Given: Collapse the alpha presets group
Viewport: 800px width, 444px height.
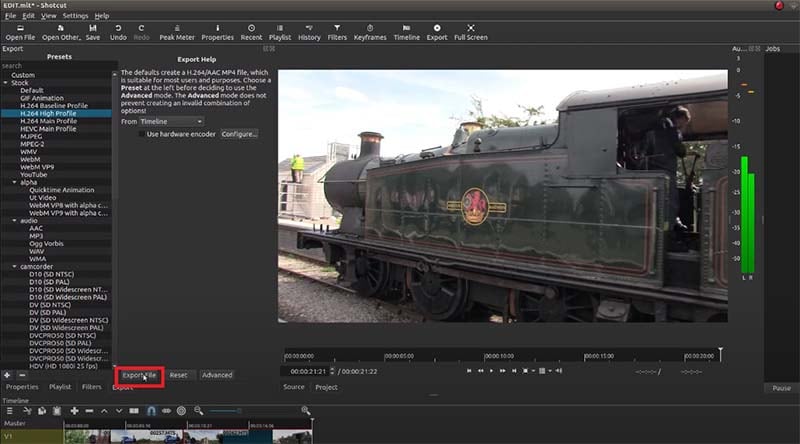Looking at the screenshot, I should click(14, 182).
